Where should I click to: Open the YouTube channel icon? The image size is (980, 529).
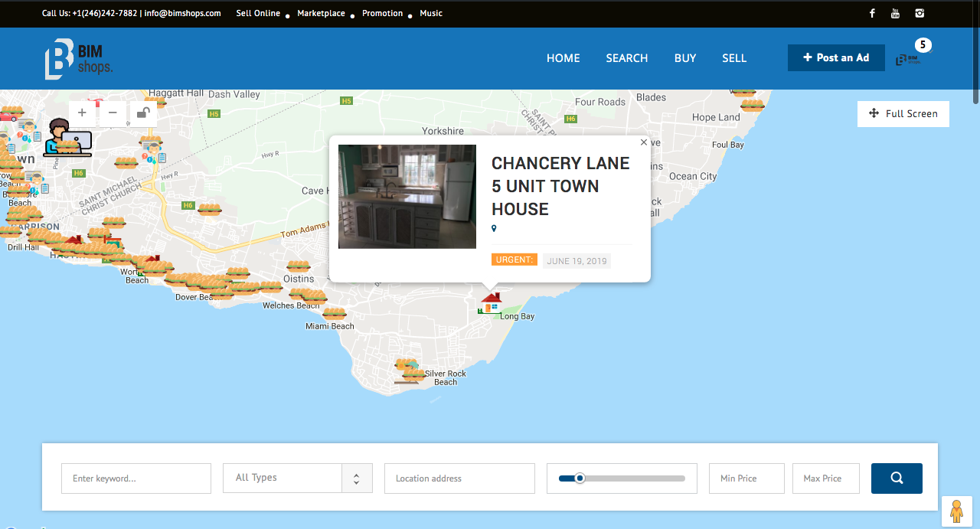pyautogui.click(x=896, y=13)
